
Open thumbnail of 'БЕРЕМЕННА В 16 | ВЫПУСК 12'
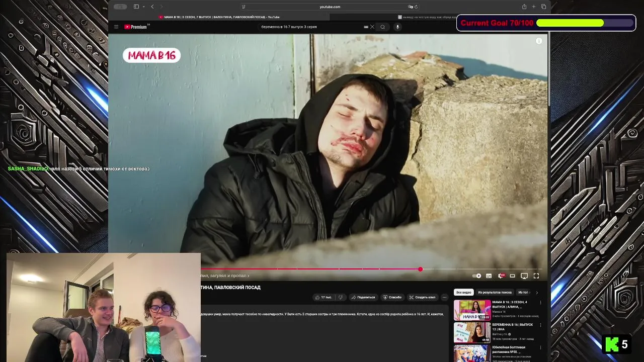click(x=472, y=332)
